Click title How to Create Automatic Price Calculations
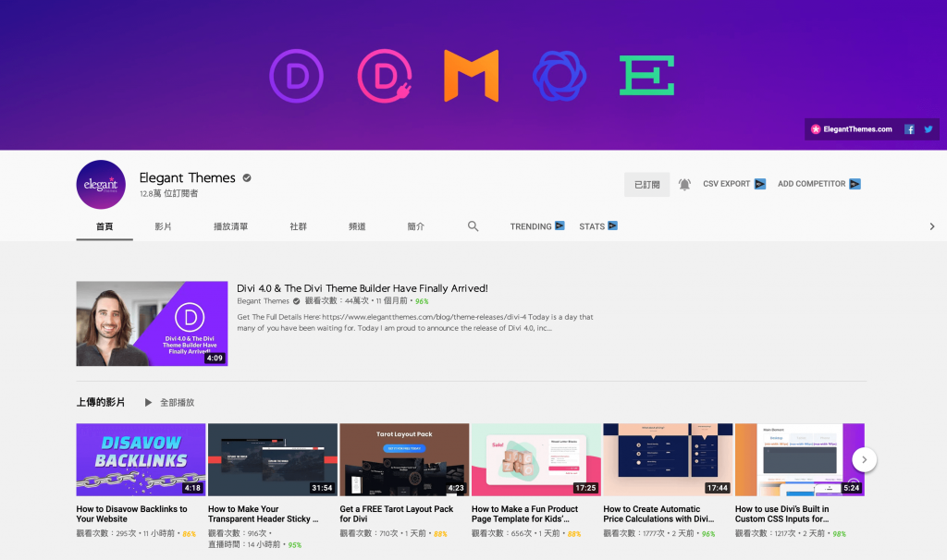Viewport: 947px width, 560px height. [658, 514]
